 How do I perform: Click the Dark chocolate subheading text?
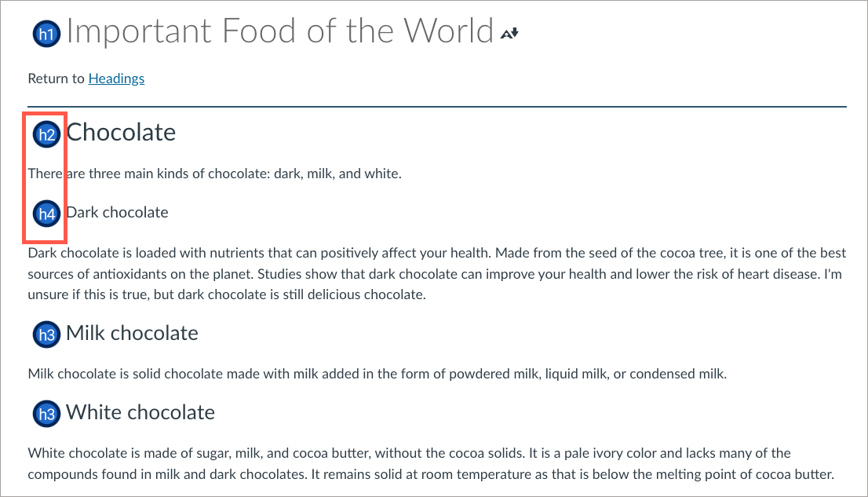pyautogui.click(x=117, y=213)
